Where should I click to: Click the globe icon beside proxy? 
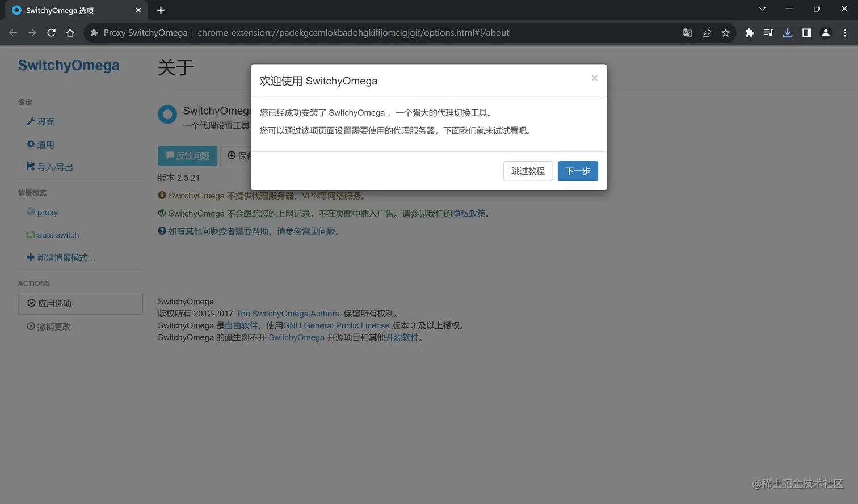pyautogui.click(x=31, y=212)
